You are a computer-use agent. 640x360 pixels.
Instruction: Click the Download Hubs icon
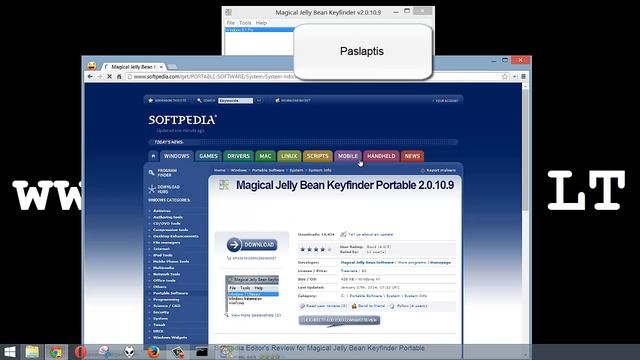click(152, 189)
